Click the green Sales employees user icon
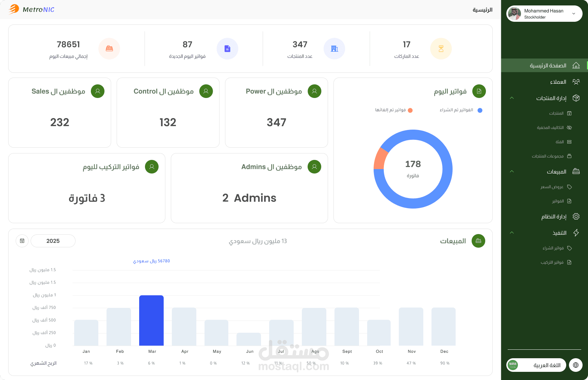Viewport: 588px width, 380px height. [x=98, y=91]
